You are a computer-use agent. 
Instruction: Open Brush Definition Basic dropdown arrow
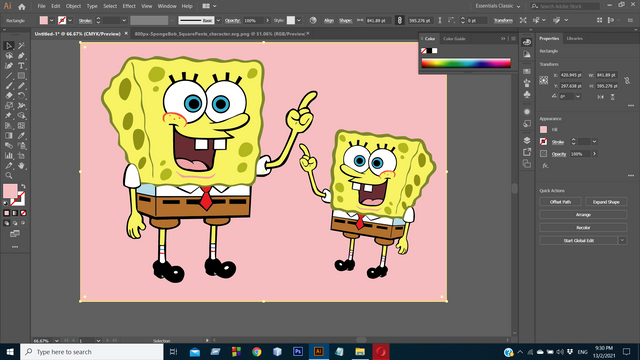tap(218, 20)
